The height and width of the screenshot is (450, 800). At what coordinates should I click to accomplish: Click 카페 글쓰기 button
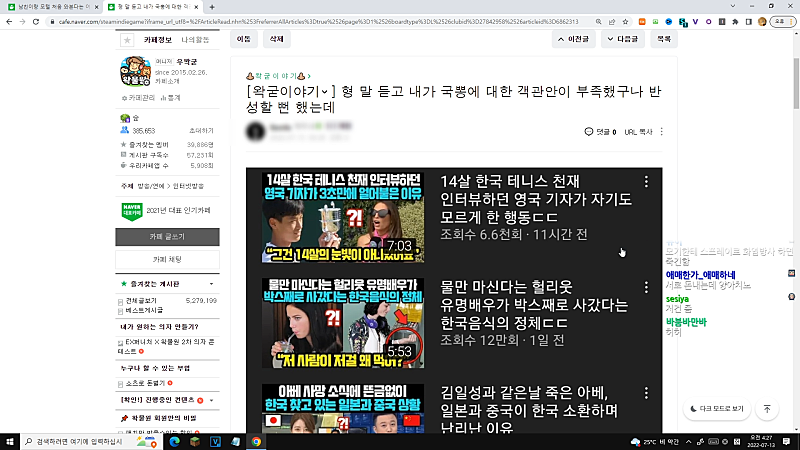[x=167, y=237]
